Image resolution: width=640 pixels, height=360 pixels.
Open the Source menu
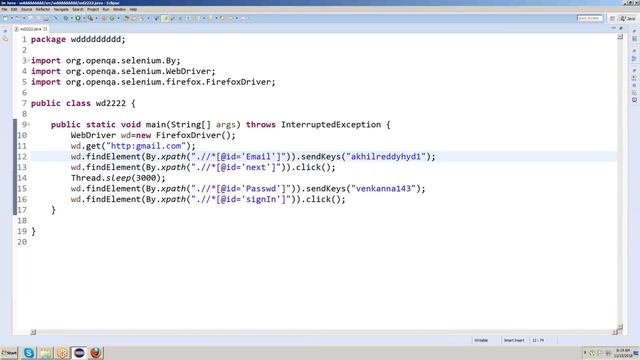coord(26,9)
